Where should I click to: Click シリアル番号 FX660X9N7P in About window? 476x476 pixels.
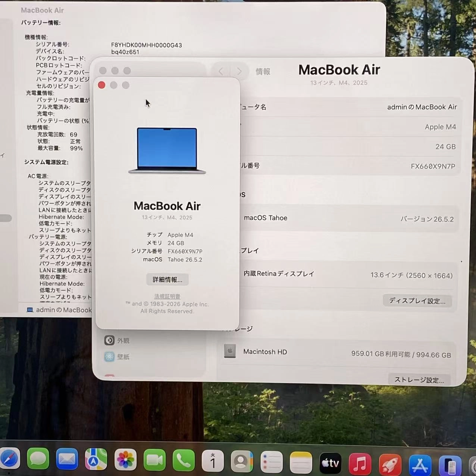pos(167,251)
